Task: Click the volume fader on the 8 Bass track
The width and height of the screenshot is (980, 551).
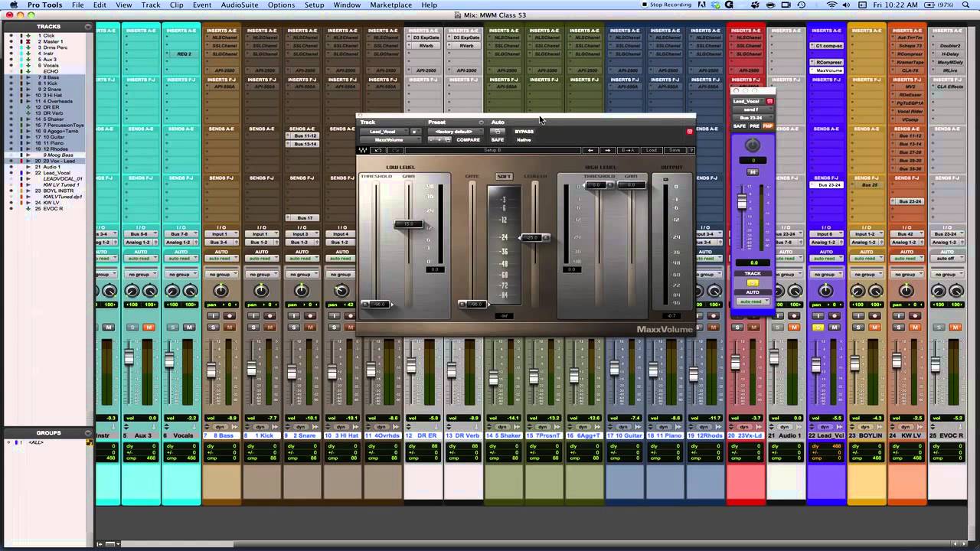Action: 211,370
